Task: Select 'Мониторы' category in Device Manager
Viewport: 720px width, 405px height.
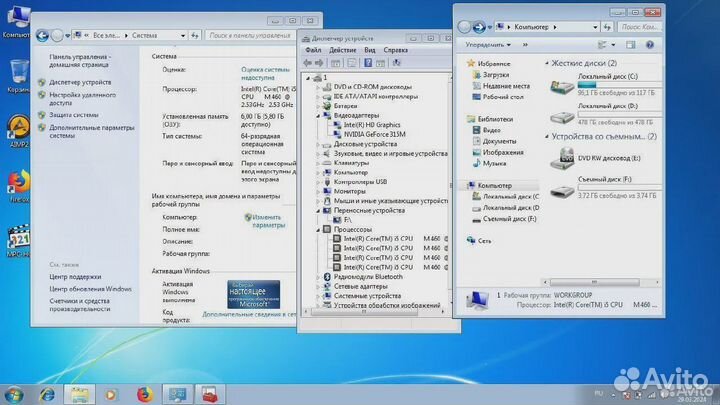Action: (x=349, y=191)
